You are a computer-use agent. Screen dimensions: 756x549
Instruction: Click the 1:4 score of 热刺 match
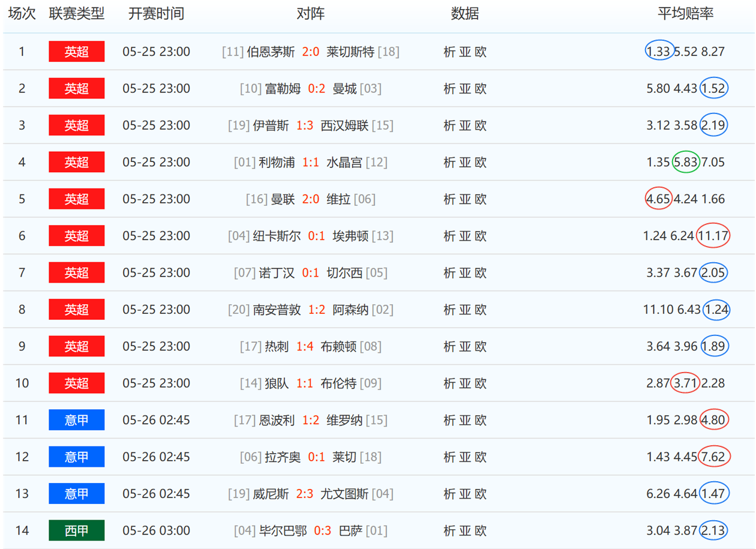click(305, 346)
